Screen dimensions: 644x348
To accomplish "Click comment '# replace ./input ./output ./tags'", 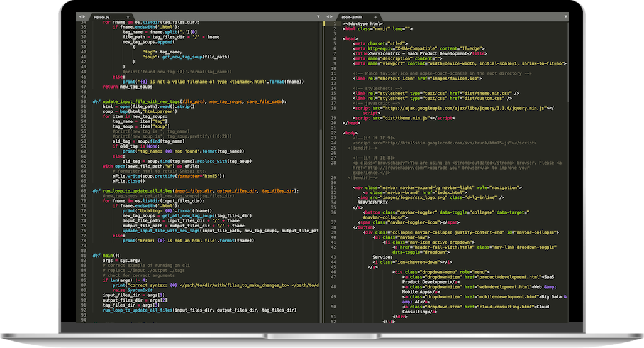I will [144, 271].
